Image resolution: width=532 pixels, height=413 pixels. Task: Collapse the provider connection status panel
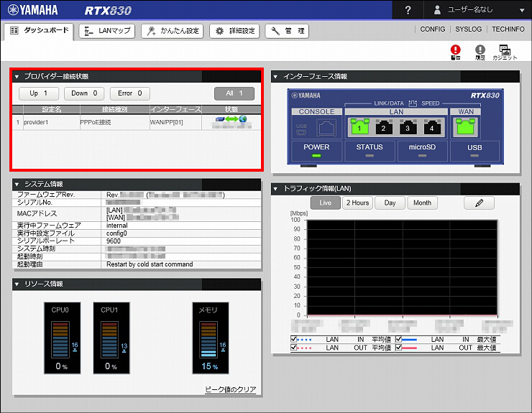tap(17, 77)
